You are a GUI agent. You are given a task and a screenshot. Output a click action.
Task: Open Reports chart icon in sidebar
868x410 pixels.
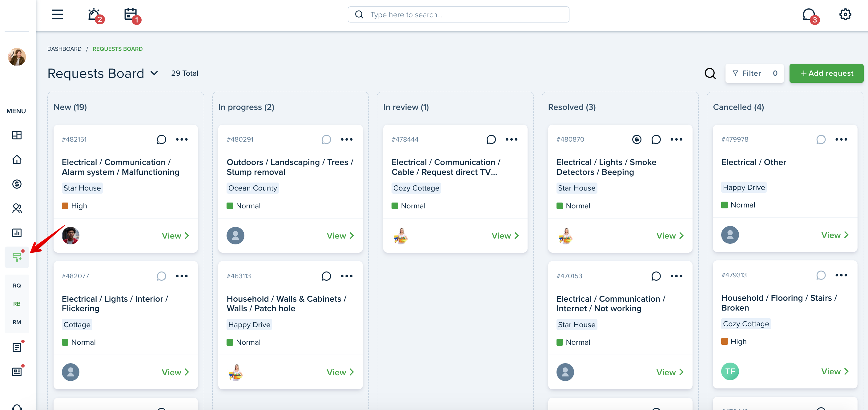[17, 232]
